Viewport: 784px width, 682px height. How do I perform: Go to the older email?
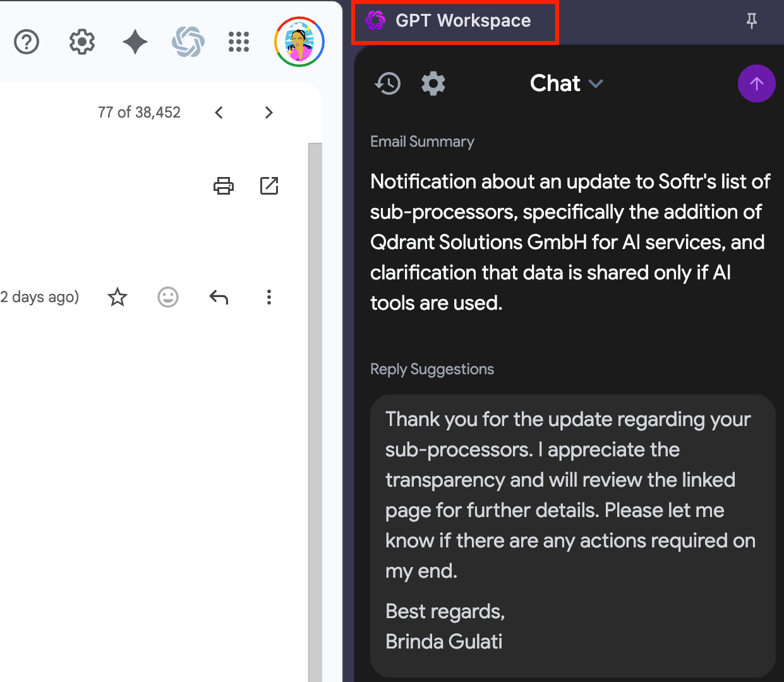[269, 113]
